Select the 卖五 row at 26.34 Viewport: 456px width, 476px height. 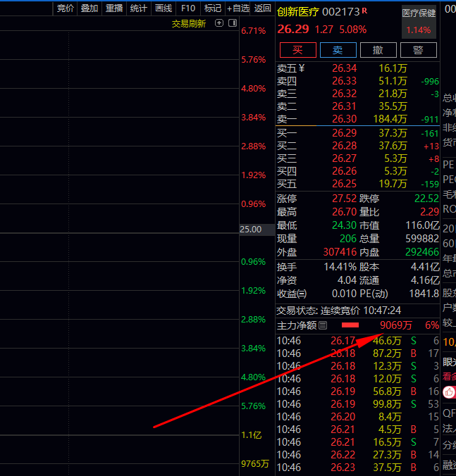pyautogui.click(x=357, y=68)
